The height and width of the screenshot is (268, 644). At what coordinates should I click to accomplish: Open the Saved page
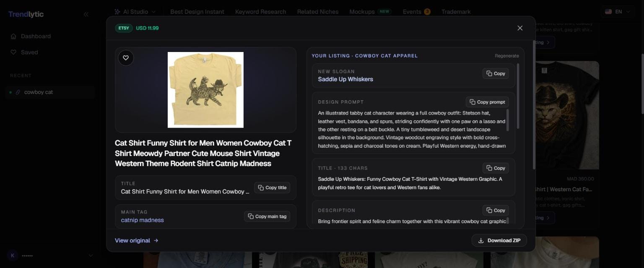pos(29,52)
